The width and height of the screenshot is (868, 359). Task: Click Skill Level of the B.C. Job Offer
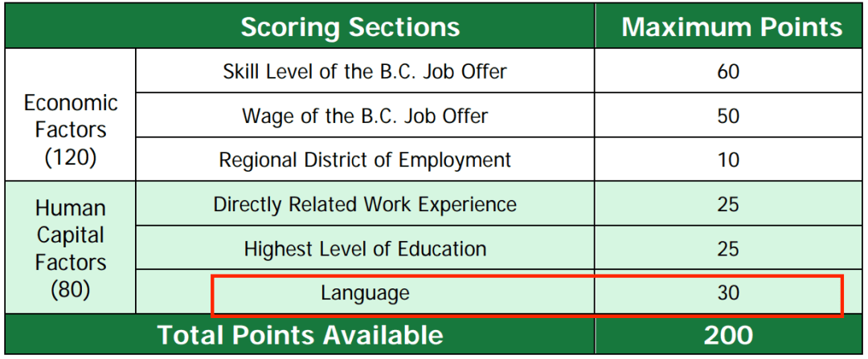[365, 71]
